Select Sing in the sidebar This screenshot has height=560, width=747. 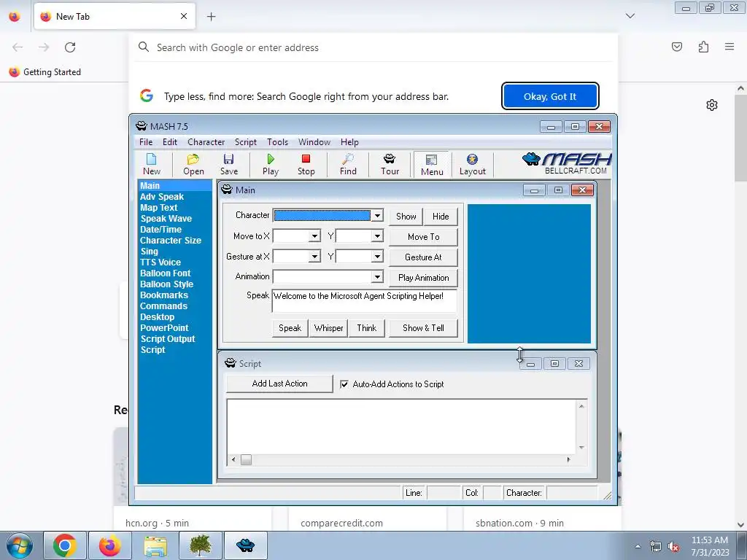click(x=149, y=252)
